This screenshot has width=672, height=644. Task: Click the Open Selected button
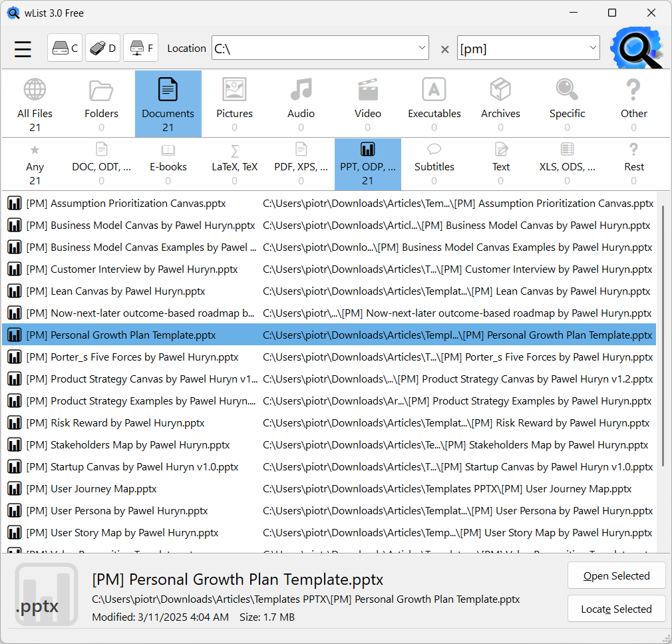pyautogui.click(x=616, y=575)
